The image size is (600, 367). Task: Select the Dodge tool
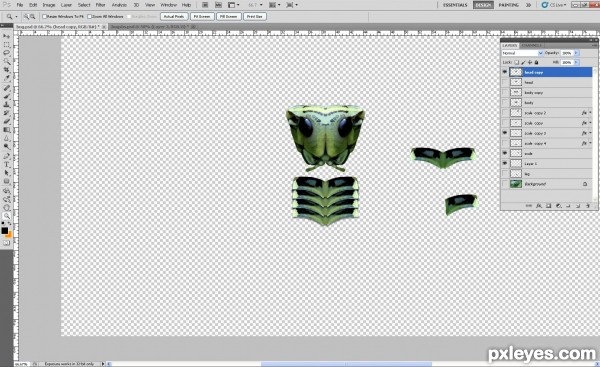pos(7,147)
